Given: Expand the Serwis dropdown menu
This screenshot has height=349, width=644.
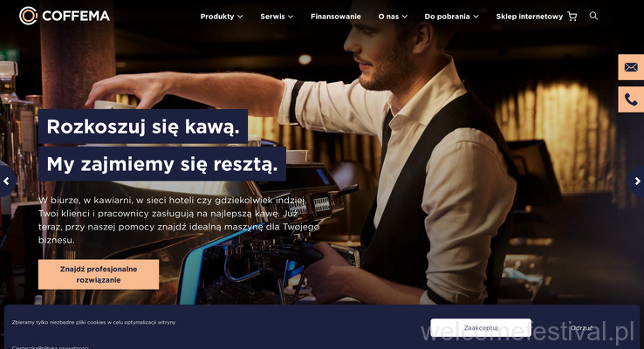Looking at the screenshot, I should click(277, 17).
